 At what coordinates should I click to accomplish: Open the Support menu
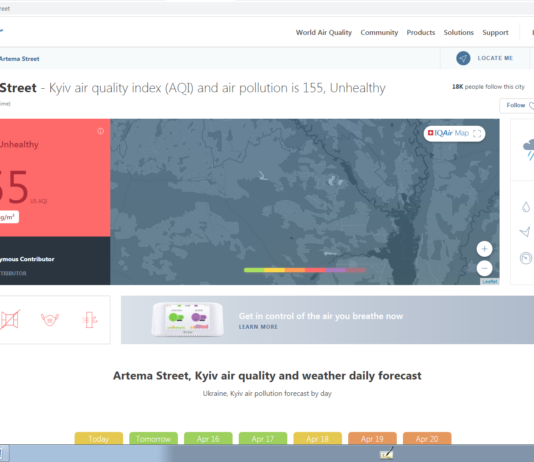point(495,33)
